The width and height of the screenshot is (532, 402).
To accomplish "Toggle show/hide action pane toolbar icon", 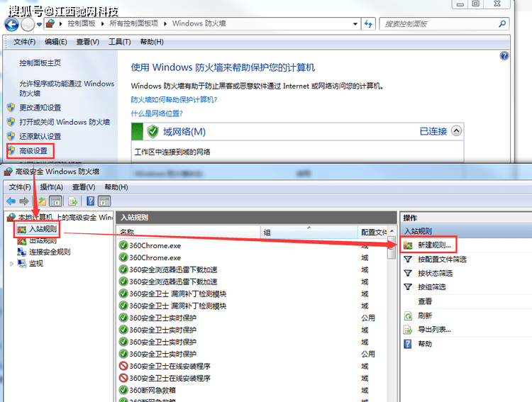I will coord(104,201).
